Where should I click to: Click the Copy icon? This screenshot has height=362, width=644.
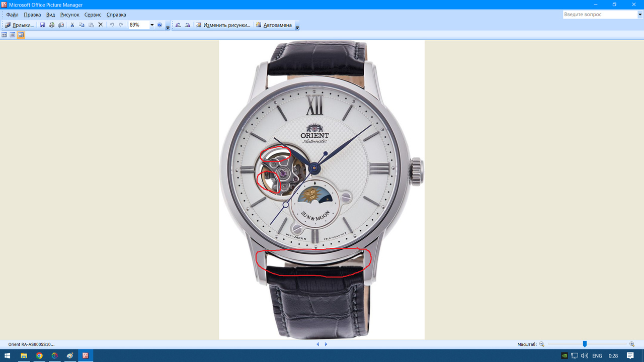coord(82,25)
